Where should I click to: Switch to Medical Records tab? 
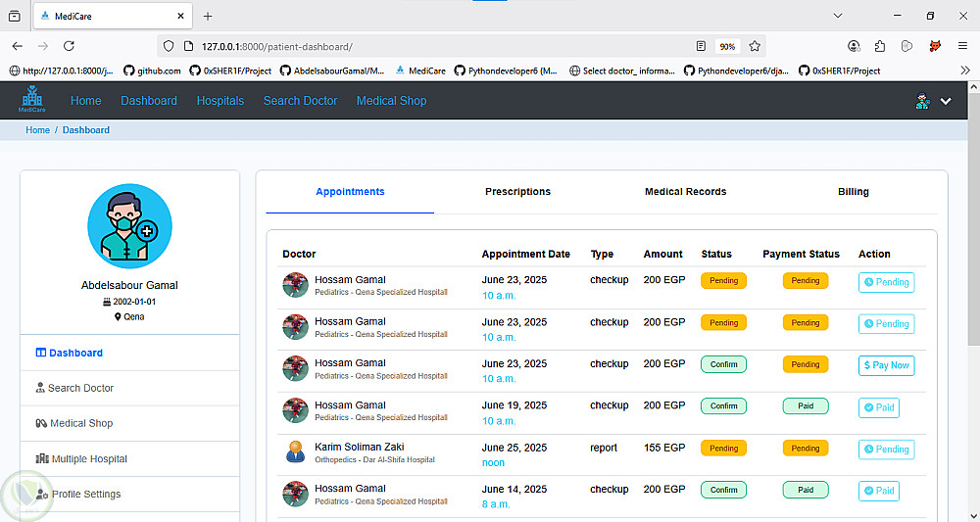[686, 192]
